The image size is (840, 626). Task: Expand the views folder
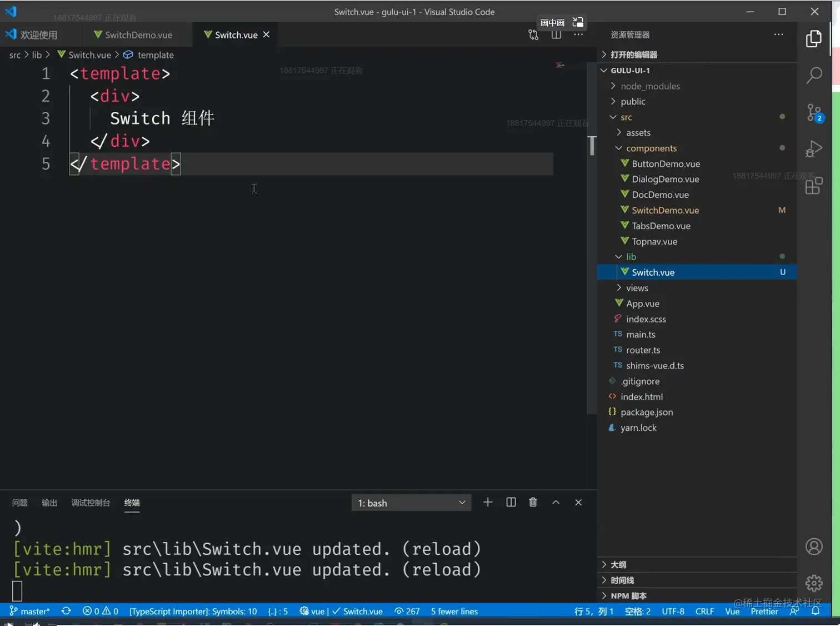pyautogui.click(x=637, y=288)
